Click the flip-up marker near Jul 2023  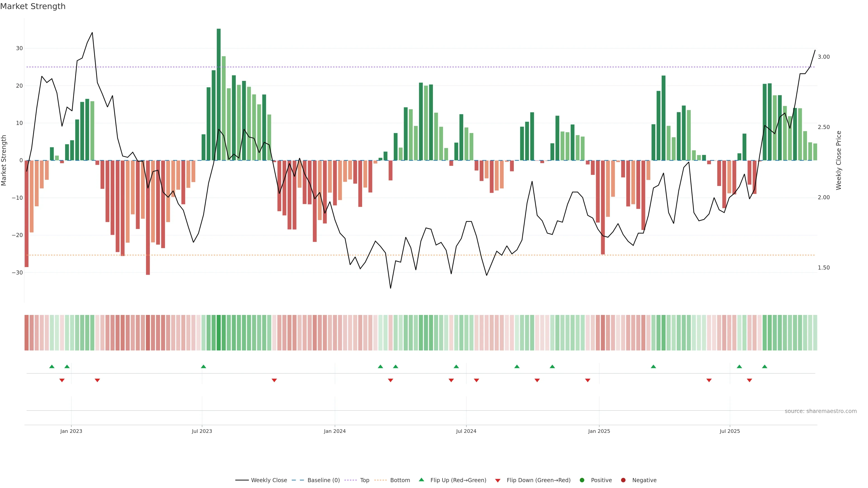(x=203, y=366)
